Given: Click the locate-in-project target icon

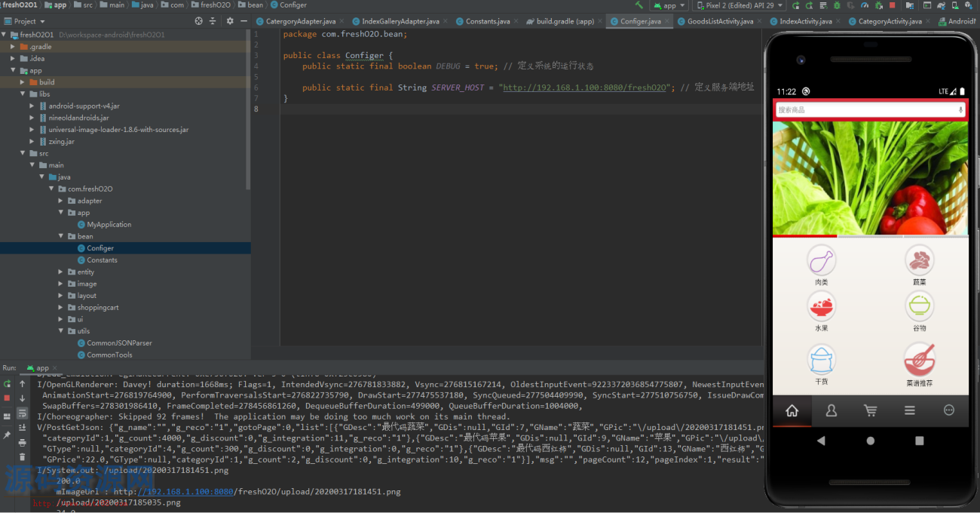Looking at the screenshot, I should point(198,21).
